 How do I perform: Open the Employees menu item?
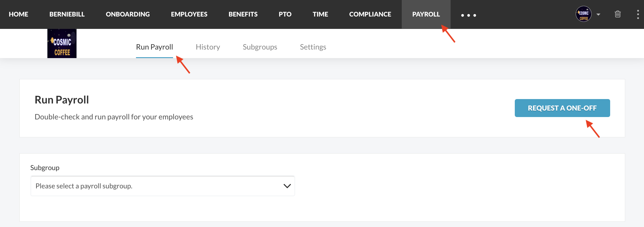click(x=189, y=14)
